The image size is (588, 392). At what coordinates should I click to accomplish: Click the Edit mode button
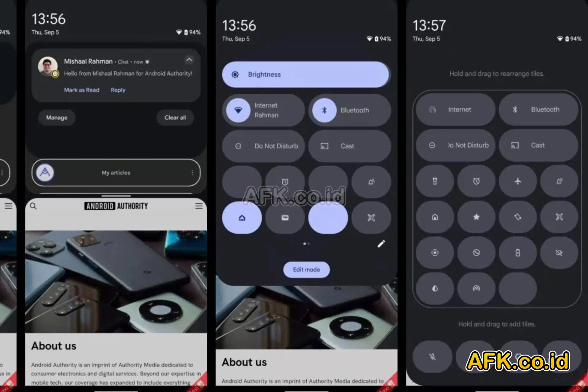click(x=306, y=269)
